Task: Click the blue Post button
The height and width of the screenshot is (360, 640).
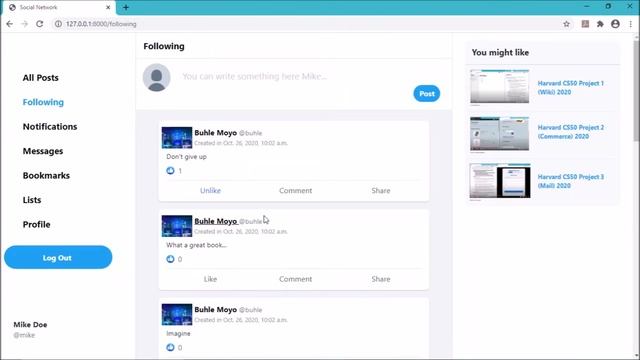Action: click(x=427, y=93)
